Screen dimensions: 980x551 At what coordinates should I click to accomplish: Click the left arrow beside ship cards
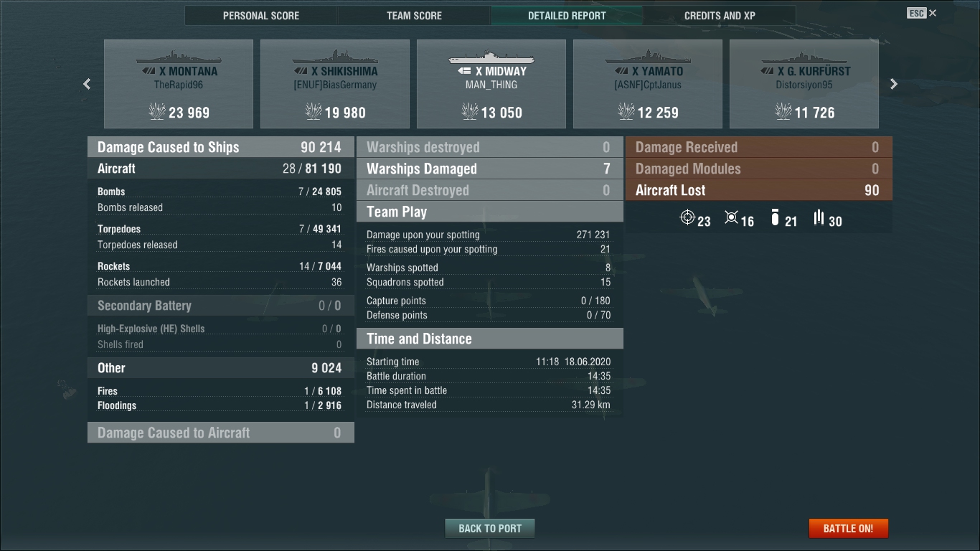click(x=87, y=84)
